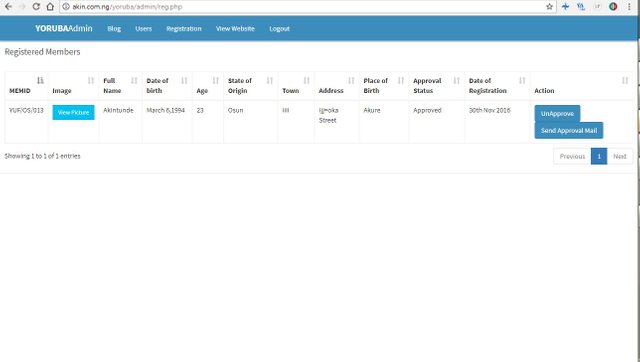Click the blue plus-shaped extension icon
This screenshot has height=362, width=640.
(565, 7)
